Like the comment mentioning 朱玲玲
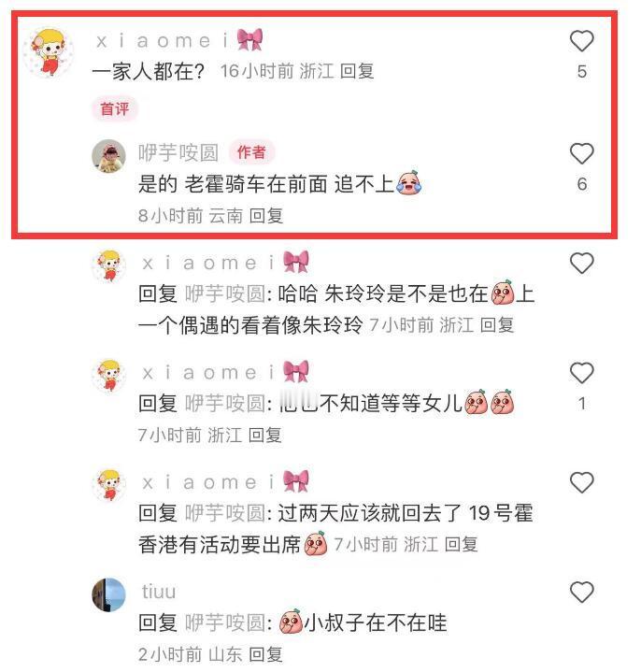This screenshot has height=672, width=641. (x=581, y=264)
